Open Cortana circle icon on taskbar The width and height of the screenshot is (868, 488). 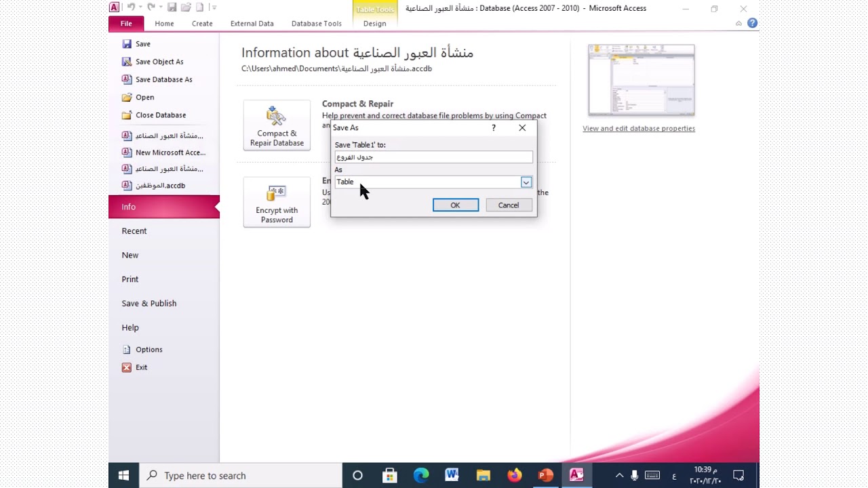[x=357, y=476]
